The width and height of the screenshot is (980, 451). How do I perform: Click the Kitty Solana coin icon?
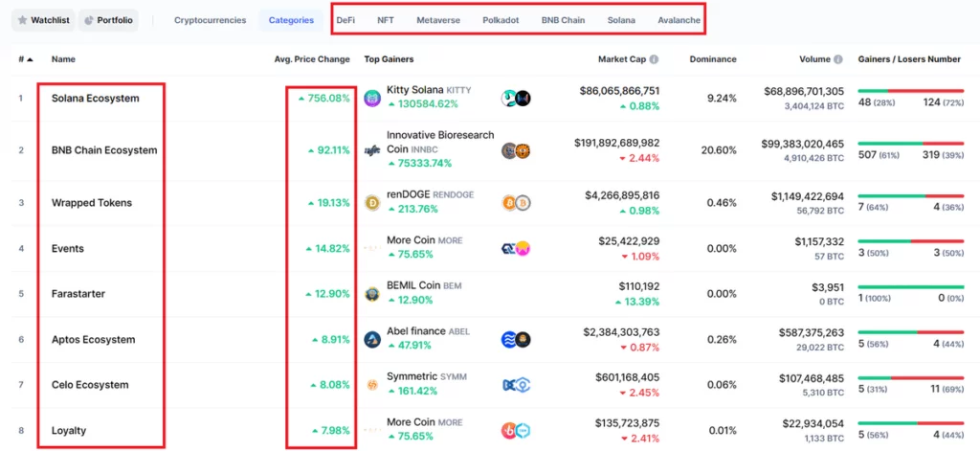point(372,98)
